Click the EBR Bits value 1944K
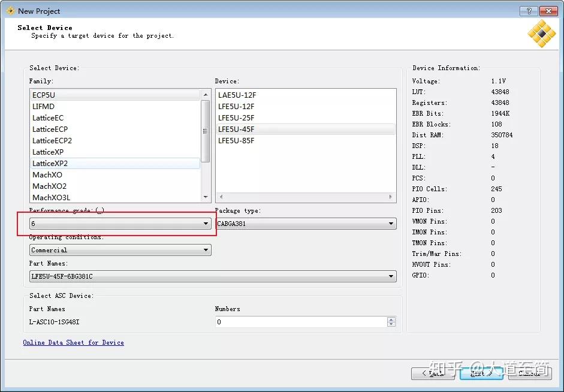 (x=500, y=113)
